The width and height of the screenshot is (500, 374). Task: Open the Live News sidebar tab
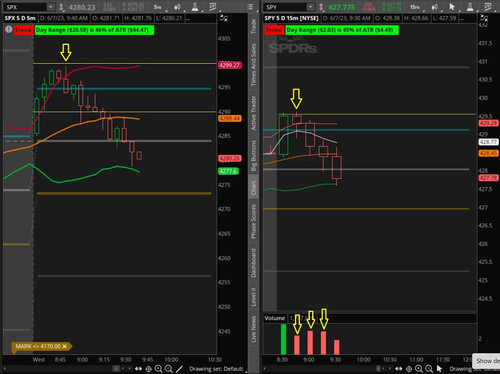[x=253, y=329]
